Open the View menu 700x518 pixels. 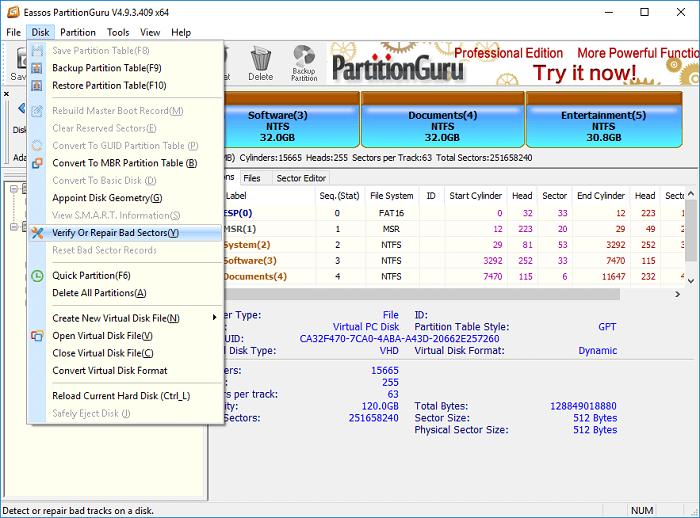(150, 32)
